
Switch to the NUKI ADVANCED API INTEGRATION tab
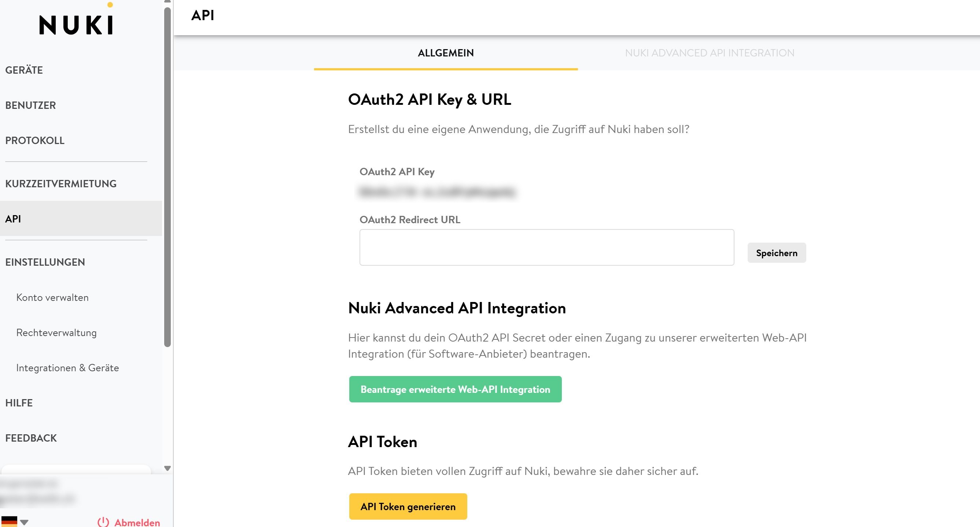point(709,53)
